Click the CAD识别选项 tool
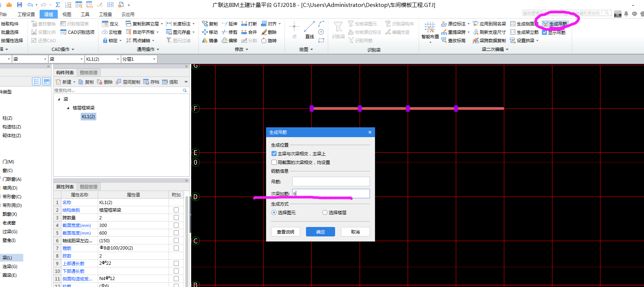Screen dimensions: 644x287 pos(77,32)
